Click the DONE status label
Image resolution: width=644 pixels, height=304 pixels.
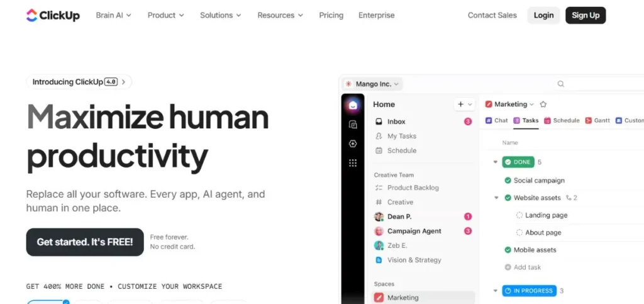pyautogui.click(x=518, y=162)
